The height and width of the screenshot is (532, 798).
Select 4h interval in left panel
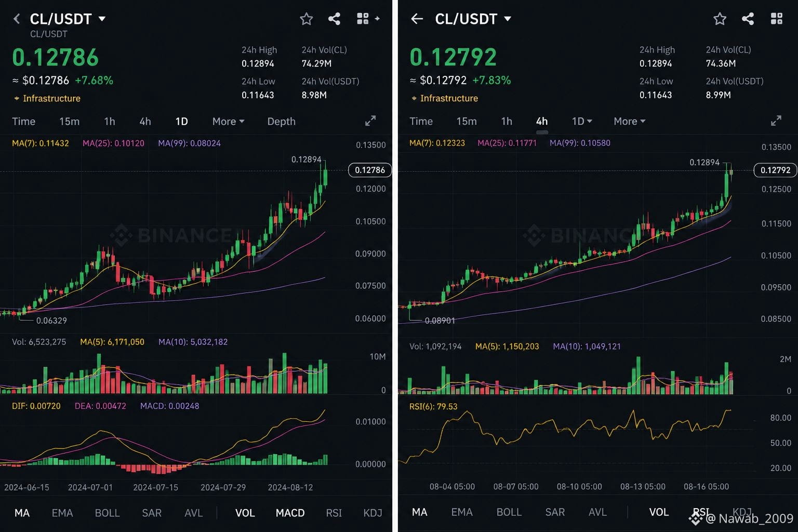point(145,121)
